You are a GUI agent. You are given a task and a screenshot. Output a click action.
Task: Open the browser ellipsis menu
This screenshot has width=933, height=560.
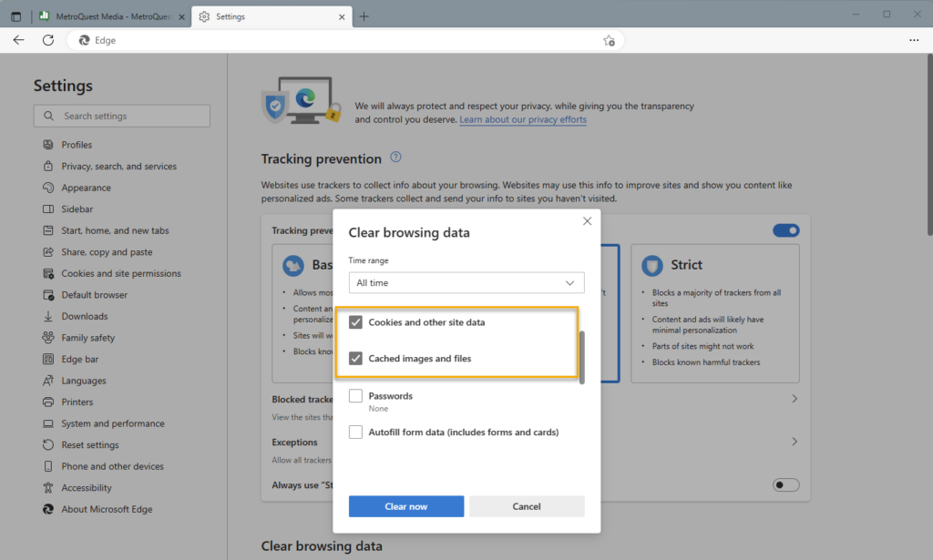(914, 40)
